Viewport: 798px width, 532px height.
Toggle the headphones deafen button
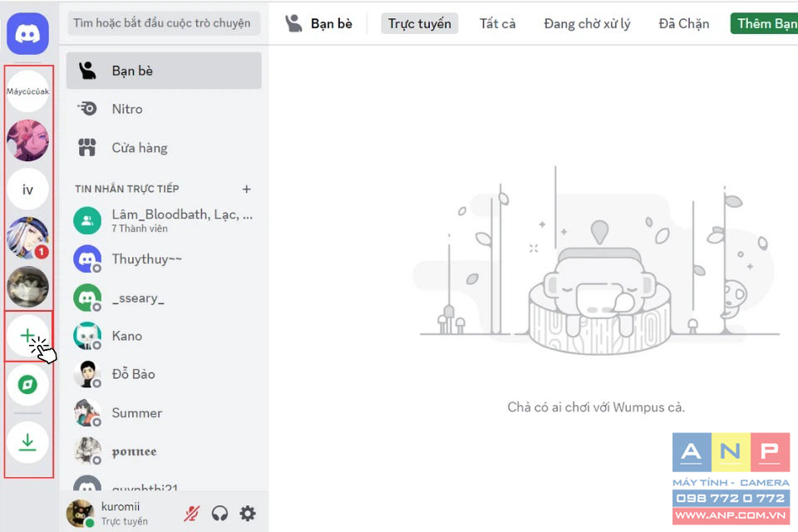(219, 514)
